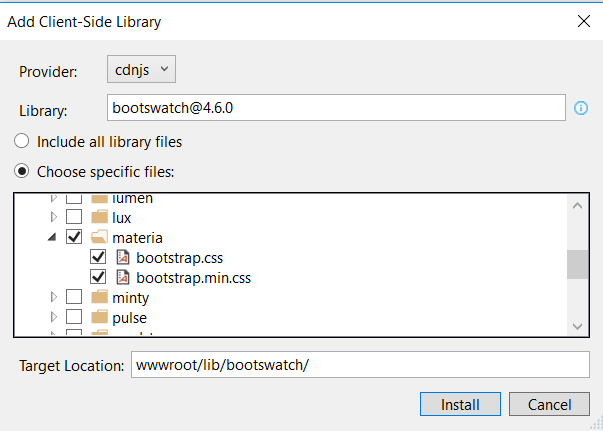The width and height of the screenshot is (603, 431).
Task: Select the minty folder label
Action: tap(130, 298)
